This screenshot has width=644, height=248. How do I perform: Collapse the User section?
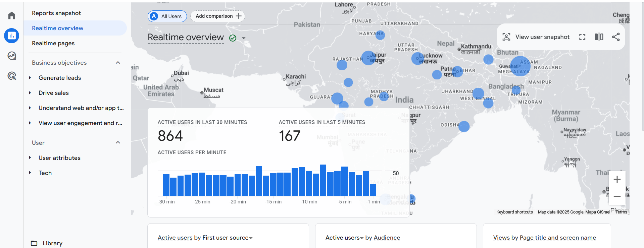118,142
